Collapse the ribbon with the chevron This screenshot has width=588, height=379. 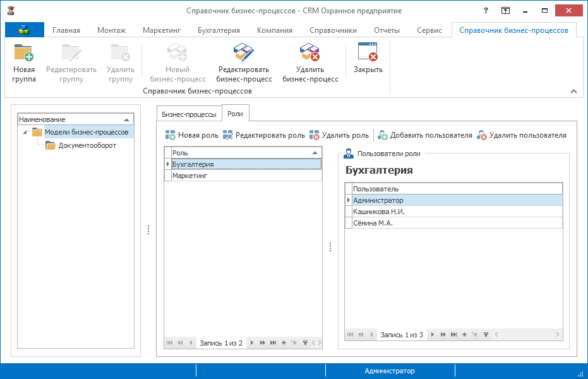(x=573, y=91)
